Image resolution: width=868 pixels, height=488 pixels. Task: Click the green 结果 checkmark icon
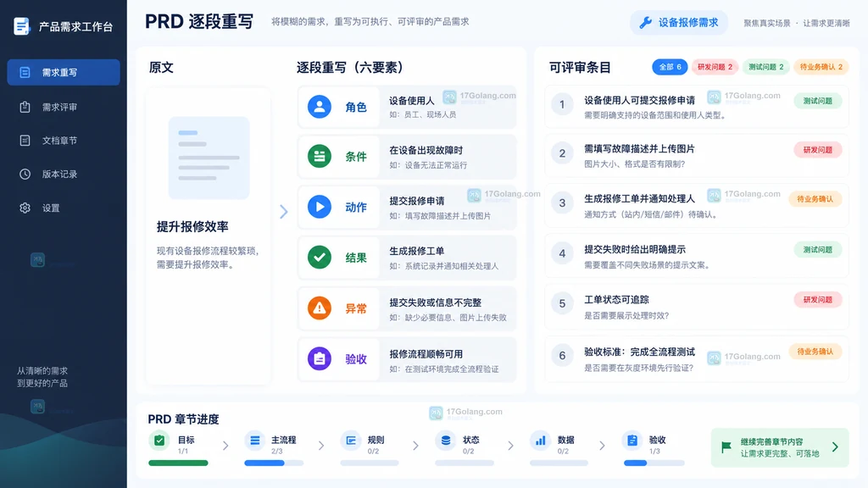320,258
